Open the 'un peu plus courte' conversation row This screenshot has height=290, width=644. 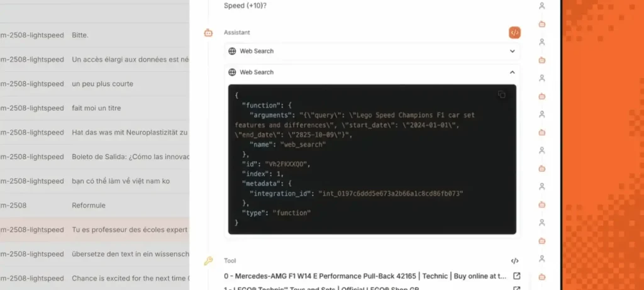pyautogui.click(x=102, y=84)
